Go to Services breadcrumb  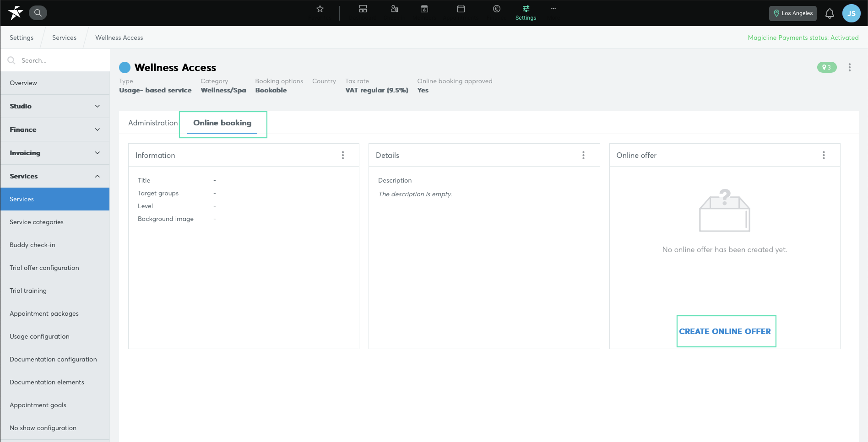tap(64, 38)
